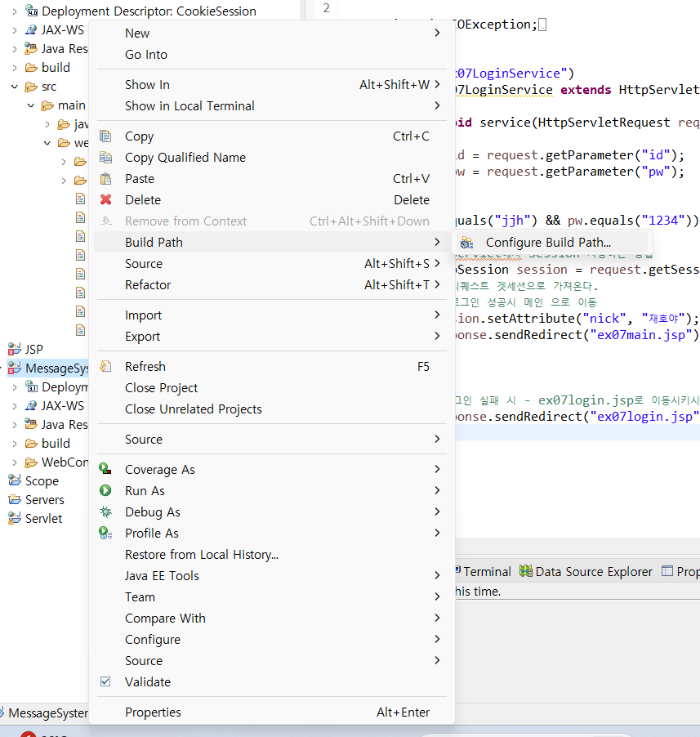Screen dimensions: 700x737
Task: Click the MessageSystem label in status bar
Action: [x=48, y=713]
